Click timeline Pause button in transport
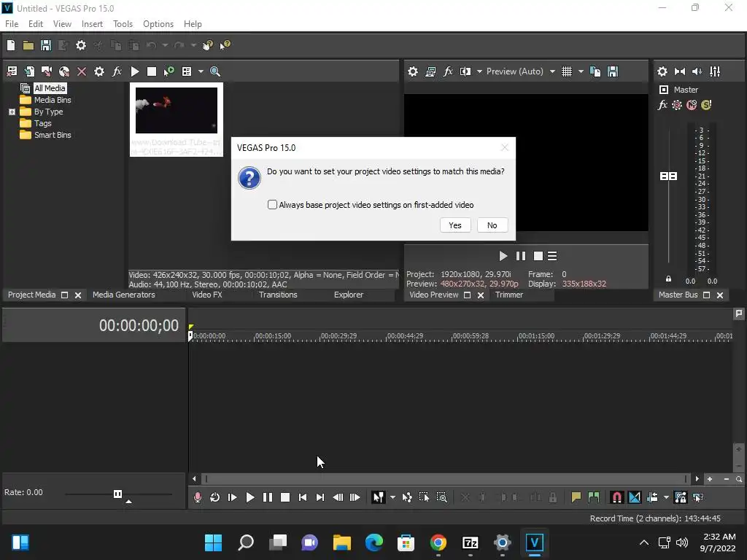This screenshot has height=560, width=747. pyautogui.click(x=268, y=497)
